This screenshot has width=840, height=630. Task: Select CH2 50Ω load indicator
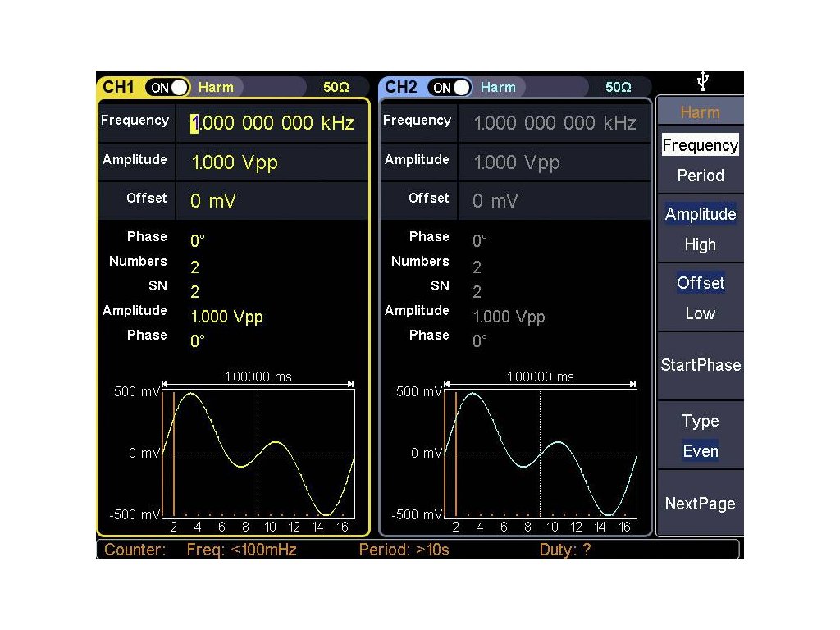618,87
